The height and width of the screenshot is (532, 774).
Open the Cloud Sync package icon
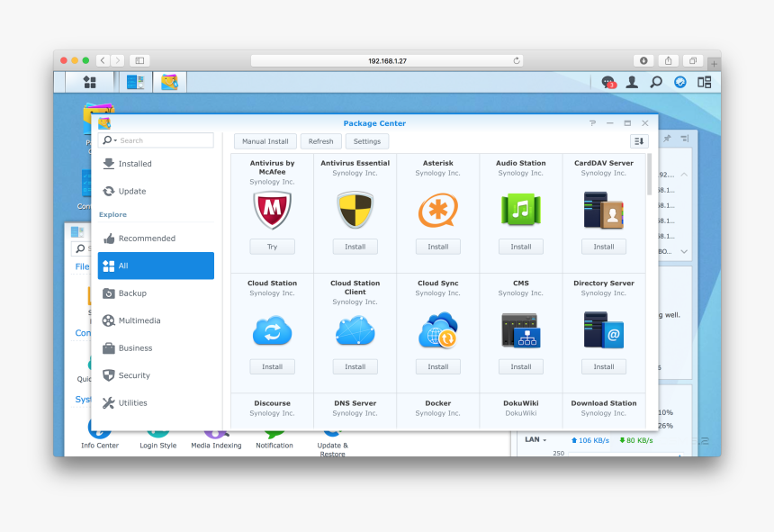tap(437, 329)
